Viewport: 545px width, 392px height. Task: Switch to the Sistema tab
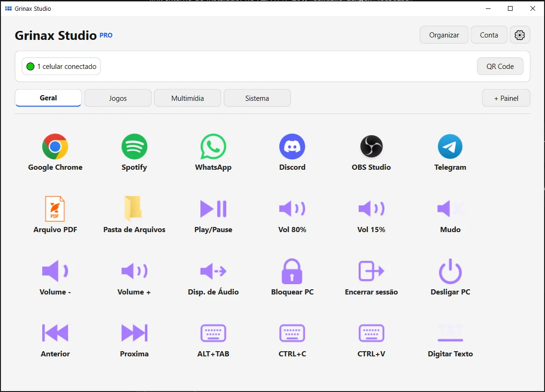257,98
